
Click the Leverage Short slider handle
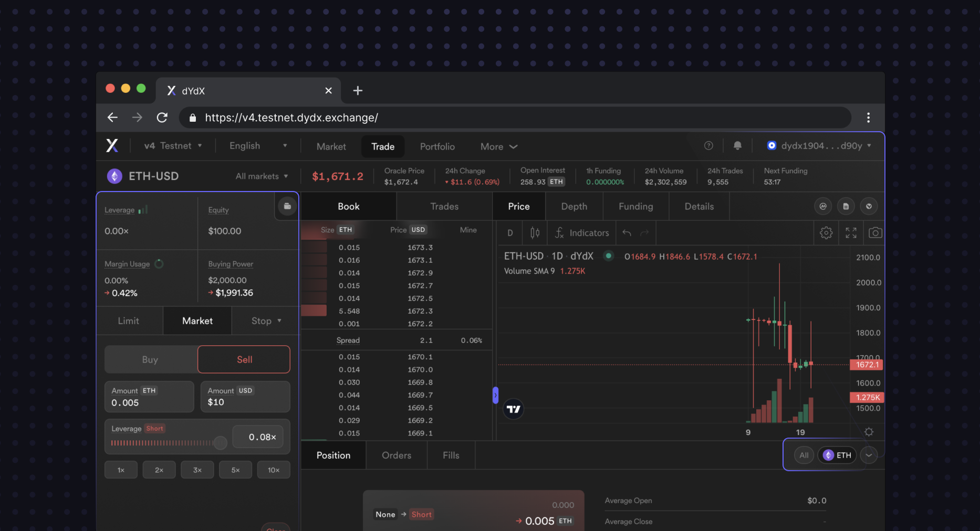tap(221, 443)
